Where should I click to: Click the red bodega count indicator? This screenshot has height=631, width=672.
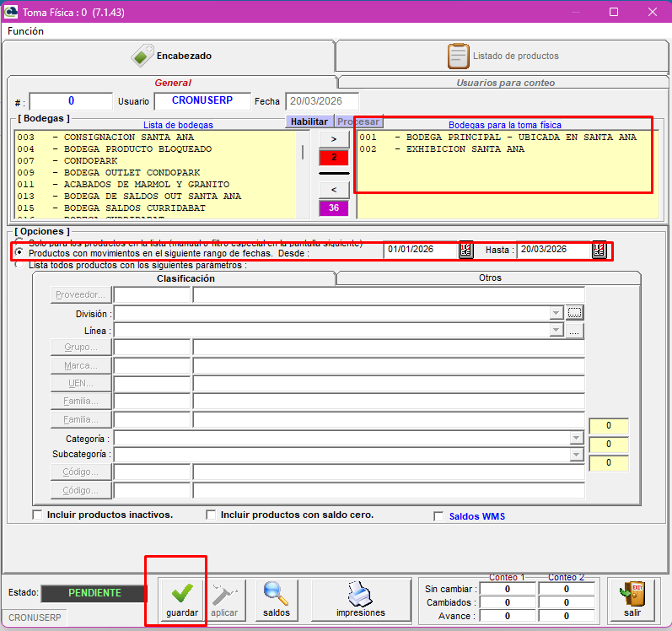tap(333, 157)
